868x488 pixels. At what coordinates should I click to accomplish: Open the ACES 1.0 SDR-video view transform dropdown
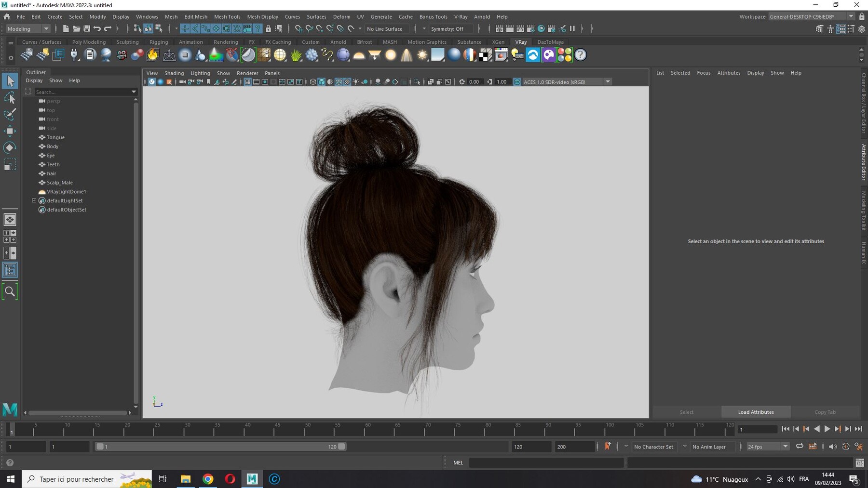click(x=567, y=82)
